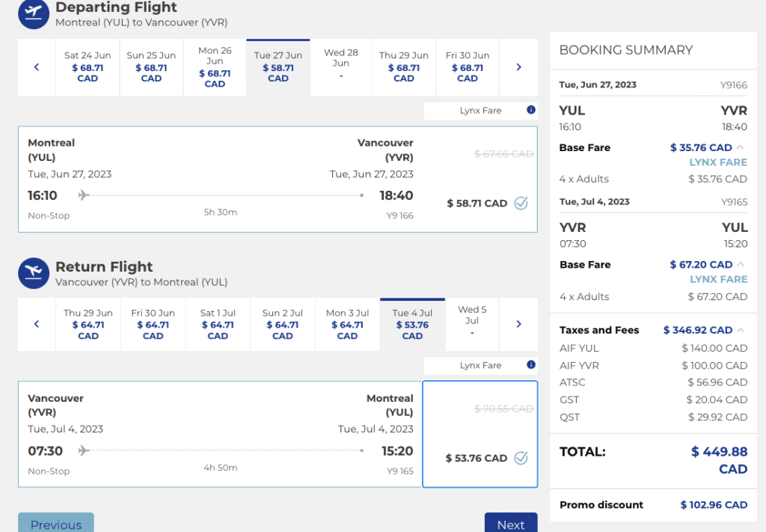Toggle the $53.76 CAD return fare checkmark
Image resolution: width=766 pixels, height=532 pixels.
pyautogui.click(x=521, y=458)
